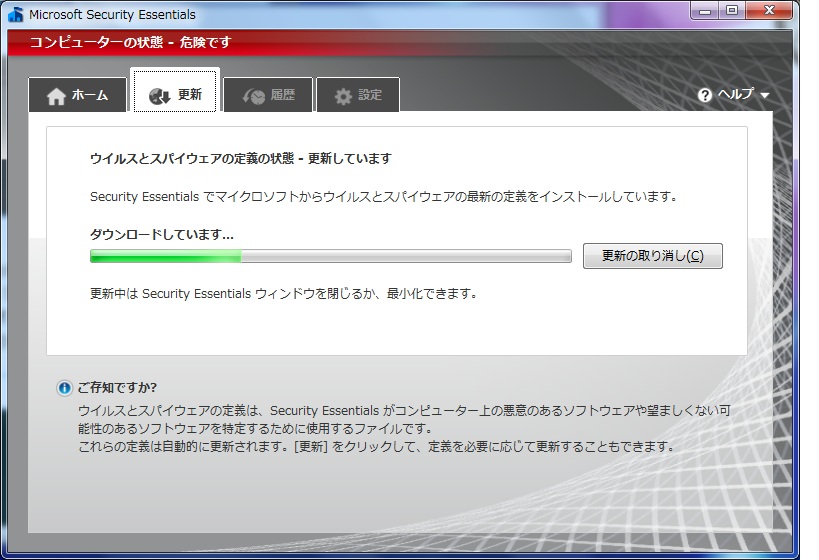Cancel the update with 更新の取り消し(C)
The width and height of the screenshot is (819, 560).
point(652,255)
